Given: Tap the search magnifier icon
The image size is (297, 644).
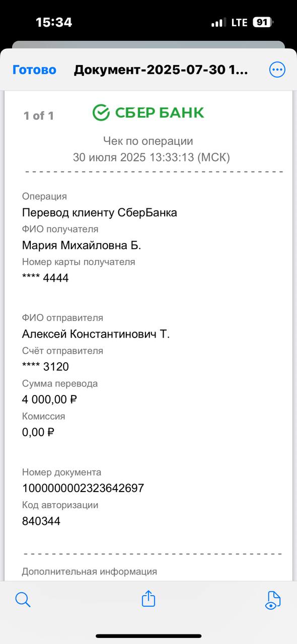Looking at the screenshot, I should [x=23, y=599].
